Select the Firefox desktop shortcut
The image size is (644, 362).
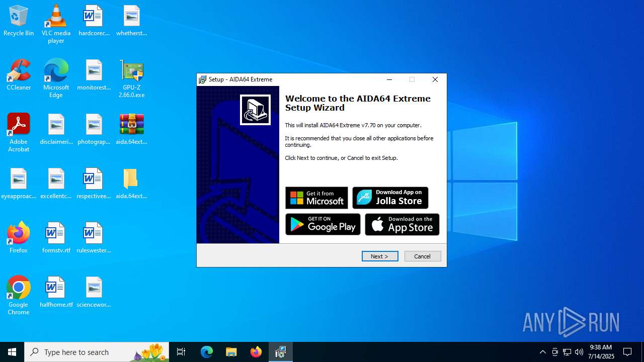point(19,238)
